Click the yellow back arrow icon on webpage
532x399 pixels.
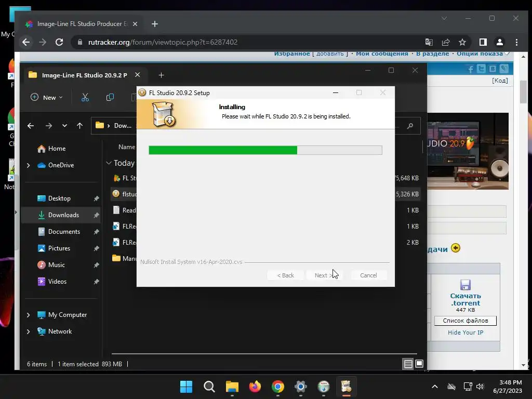click(456, 248)
